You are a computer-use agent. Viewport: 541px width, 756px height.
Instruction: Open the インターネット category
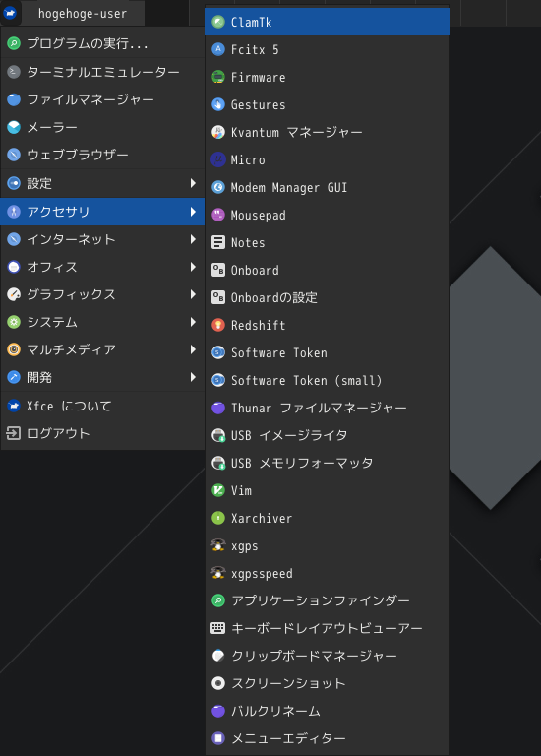[x=102, y=239]
